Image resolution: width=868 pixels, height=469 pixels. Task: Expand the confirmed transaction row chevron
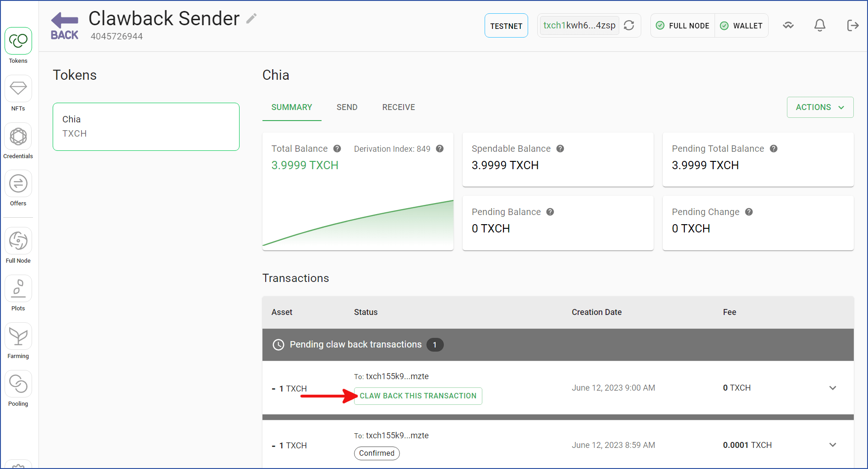click(833, 444)
